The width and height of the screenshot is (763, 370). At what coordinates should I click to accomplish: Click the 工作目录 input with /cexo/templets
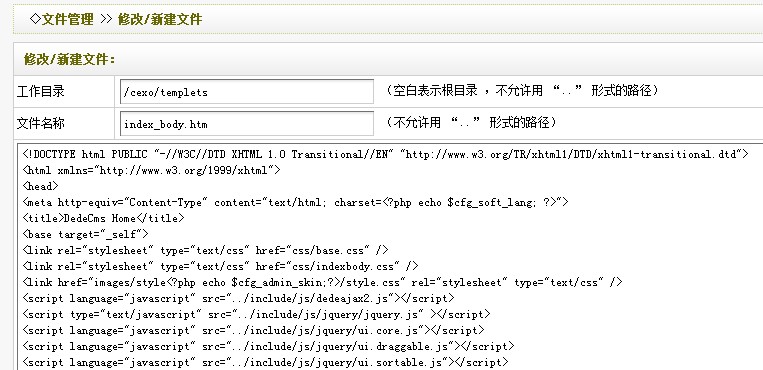[x=247, y=92]
